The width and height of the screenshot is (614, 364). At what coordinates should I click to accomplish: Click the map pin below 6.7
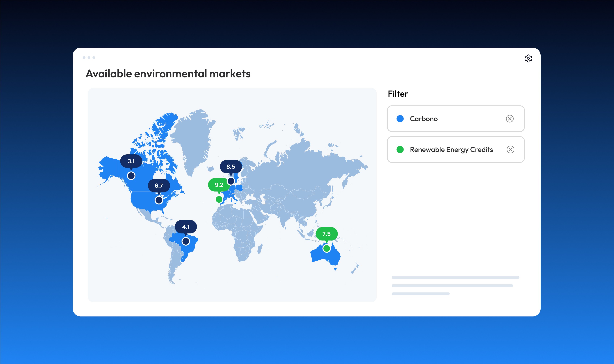click(x=159, y=200)
